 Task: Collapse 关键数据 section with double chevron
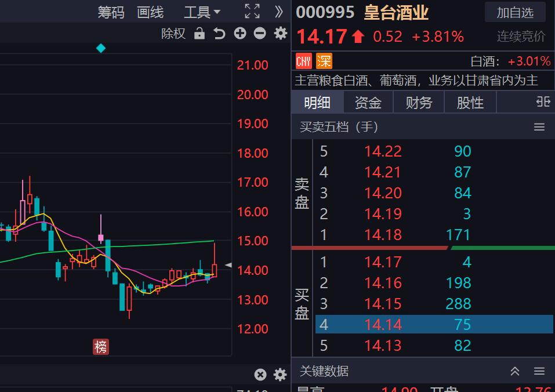point(515,371)
